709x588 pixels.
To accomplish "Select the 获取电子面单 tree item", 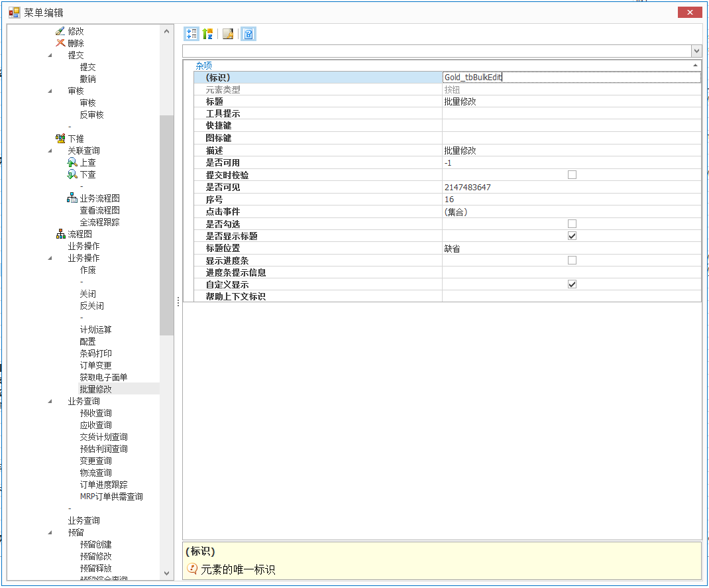I will tap(103, 377).
